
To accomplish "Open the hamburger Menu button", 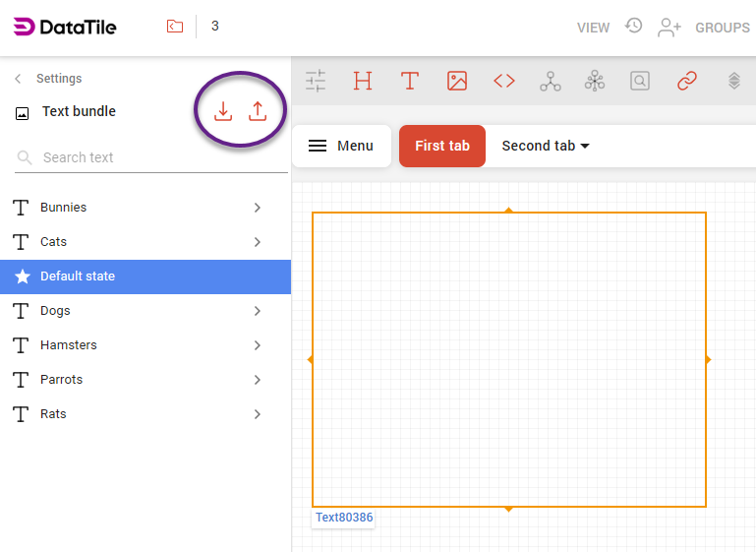I will tap(341, 146).
